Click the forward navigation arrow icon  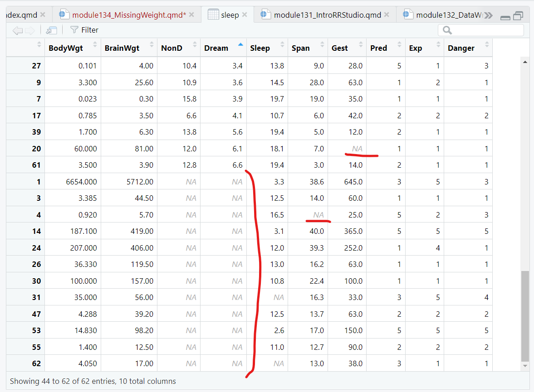[x=29, y=30]
